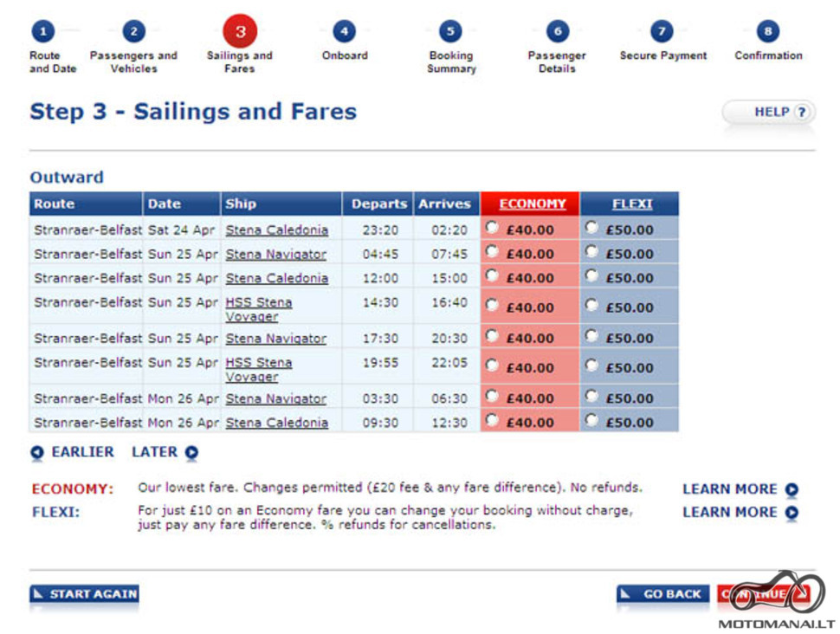
Task: Click the LATER right arrow icon
Action: pos(191,453)
